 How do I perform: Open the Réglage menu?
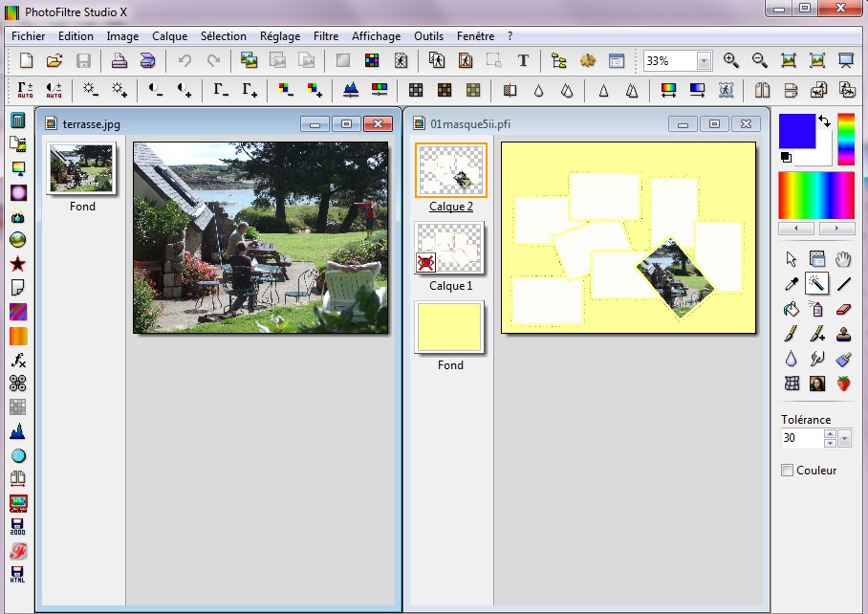click(x=280, y=36)
